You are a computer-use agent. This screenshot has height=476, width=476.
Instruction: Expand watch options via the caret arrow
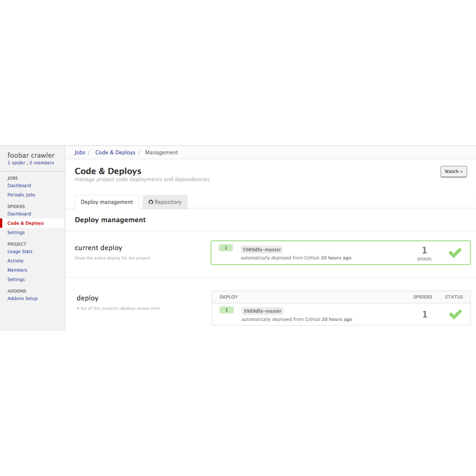tap(461, 172)
